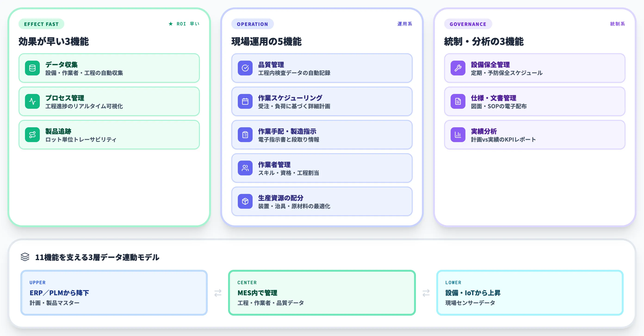Switch to the 運用系 label
644x336 pixels.
pyautogui.click(x=405, y=24)
